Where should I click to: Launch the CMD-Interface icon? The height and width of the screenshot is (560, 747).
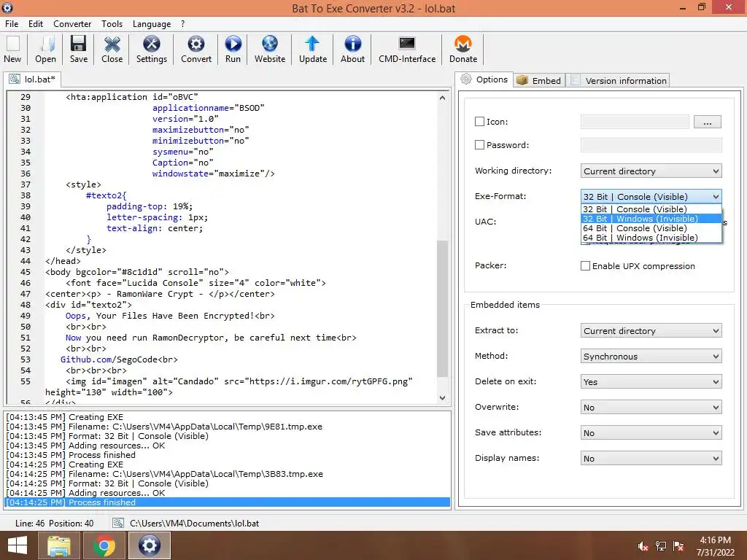click(x=407, y=49)
